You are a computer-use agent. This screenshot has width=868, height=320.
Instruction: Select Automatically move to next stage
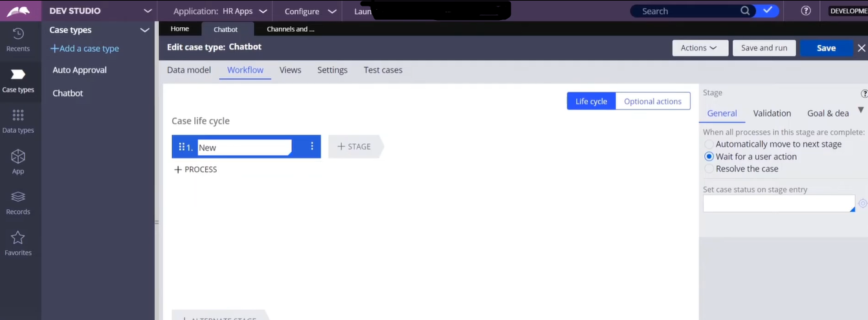tap(709, 144)
